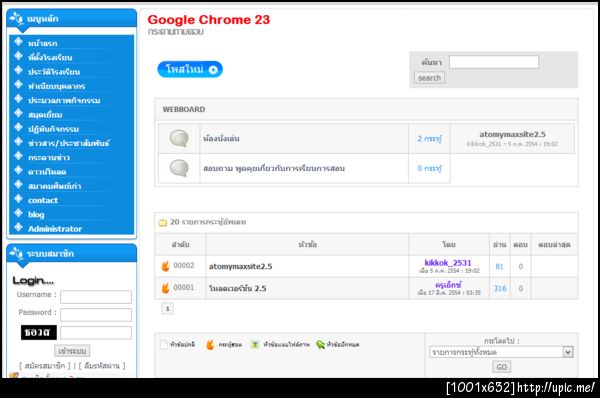600x398 pixels.
Task: Go to the blog menu item
Action: pos(36,214)
